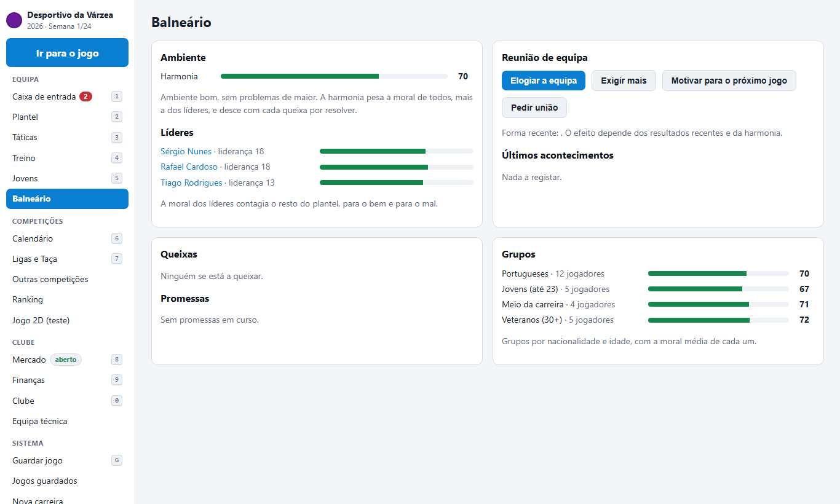The width and height of the screenshot is (840, 504).
Task: Click the 'Exigir mais' button
Action: click(x=624, y=81)
